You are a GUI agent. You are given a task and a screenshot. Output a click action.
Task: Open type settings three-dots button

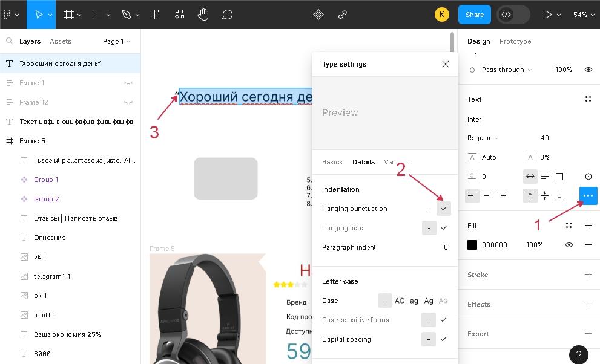pyautogui.click(x=588, y=196)
